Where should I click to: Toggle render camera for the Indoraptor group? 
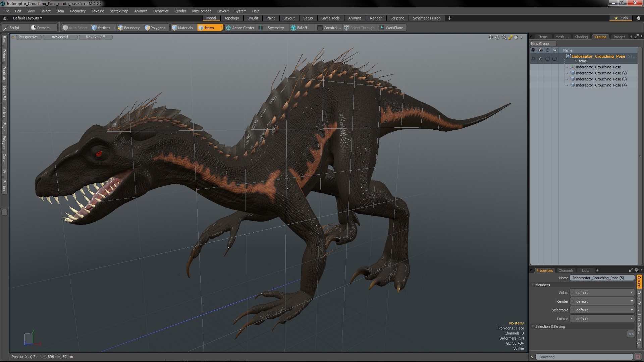[540, 59]
